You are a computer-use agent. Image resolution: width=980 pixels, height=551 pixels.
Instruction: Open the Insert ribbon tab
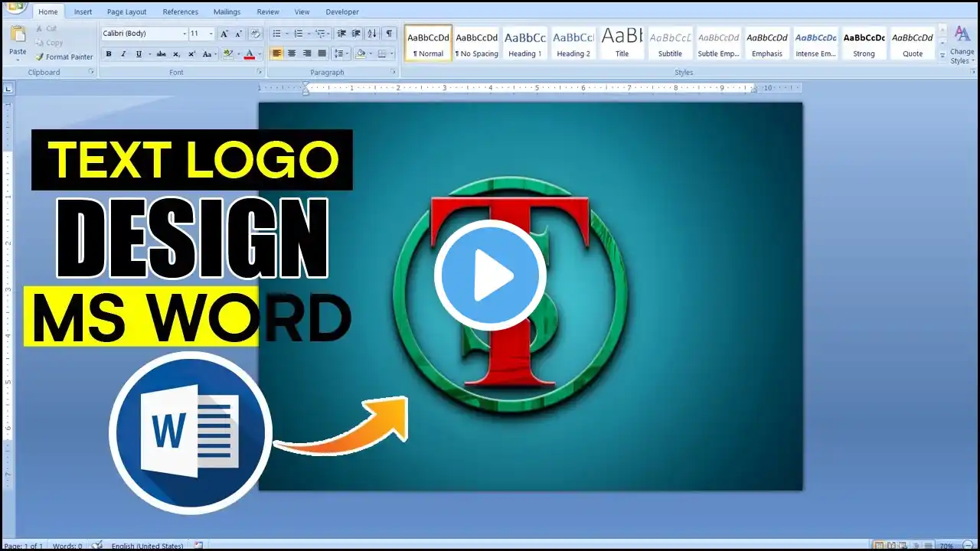click(x=83, y=11)
